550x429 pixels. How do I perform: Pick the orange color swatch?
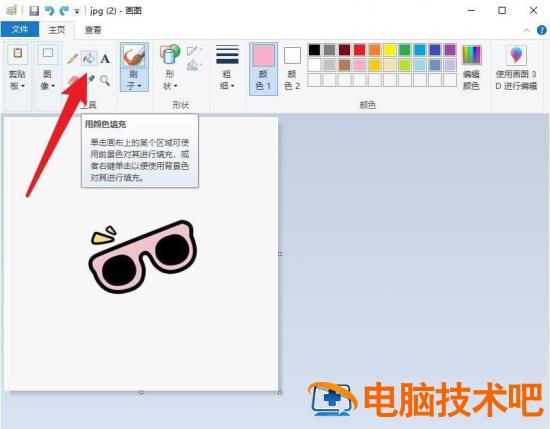click(375, 50)
